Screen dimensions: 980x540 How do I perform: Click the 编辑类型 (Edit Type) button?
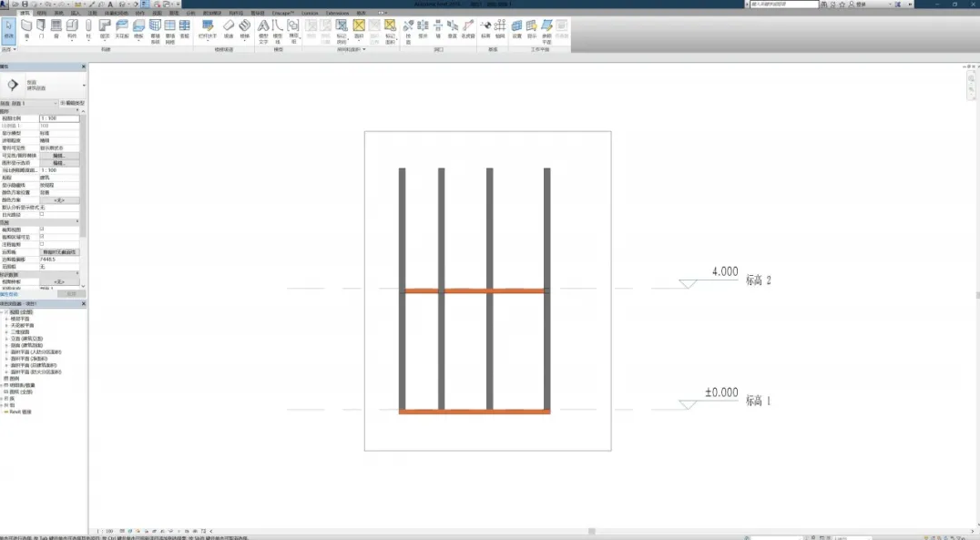tap(73, 103)
